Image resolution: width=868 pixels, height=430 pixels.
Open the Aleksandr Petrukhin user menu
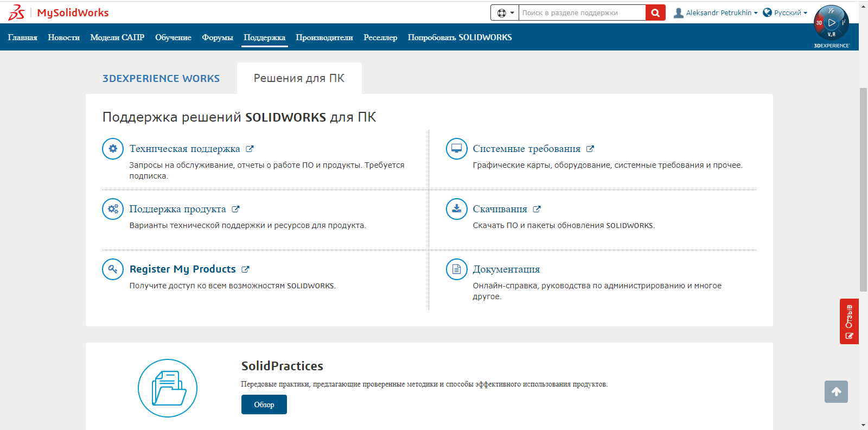tap(716, 13)
